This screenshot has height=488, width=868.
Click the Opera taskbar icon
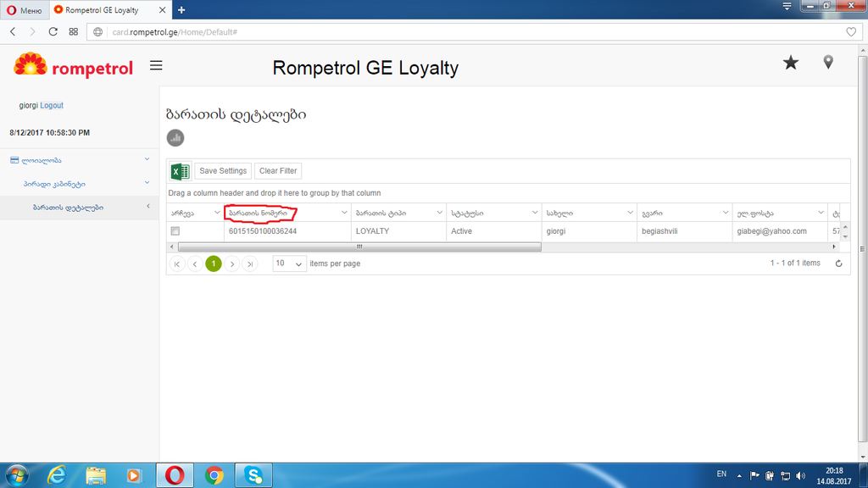[175, 475]
